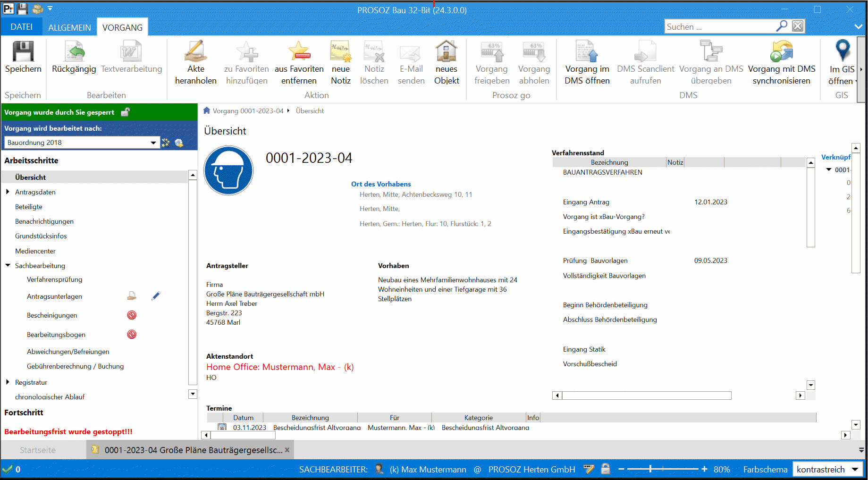The image size is (868, 480).
Task: Collapse the 0001 node in Verknüpf tree
Action: 829,169
